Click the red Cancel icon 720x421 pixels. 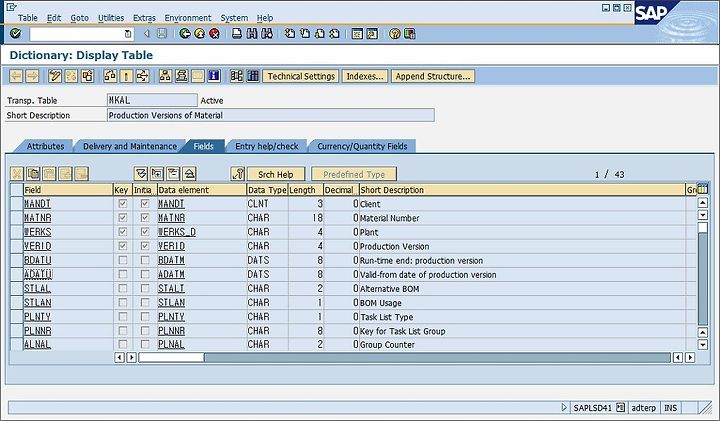[214, 34]
